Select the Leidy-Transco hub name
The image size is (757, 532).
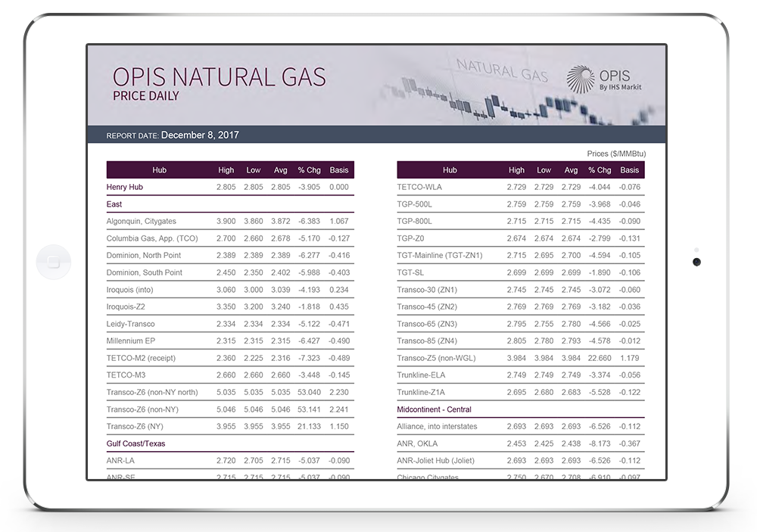pos(130,324)
